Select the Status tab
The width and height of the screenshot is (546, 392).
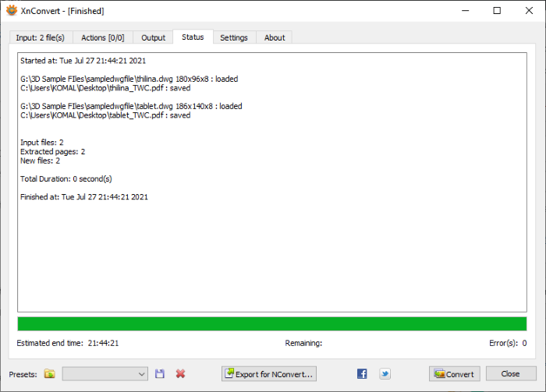point(193,37)
